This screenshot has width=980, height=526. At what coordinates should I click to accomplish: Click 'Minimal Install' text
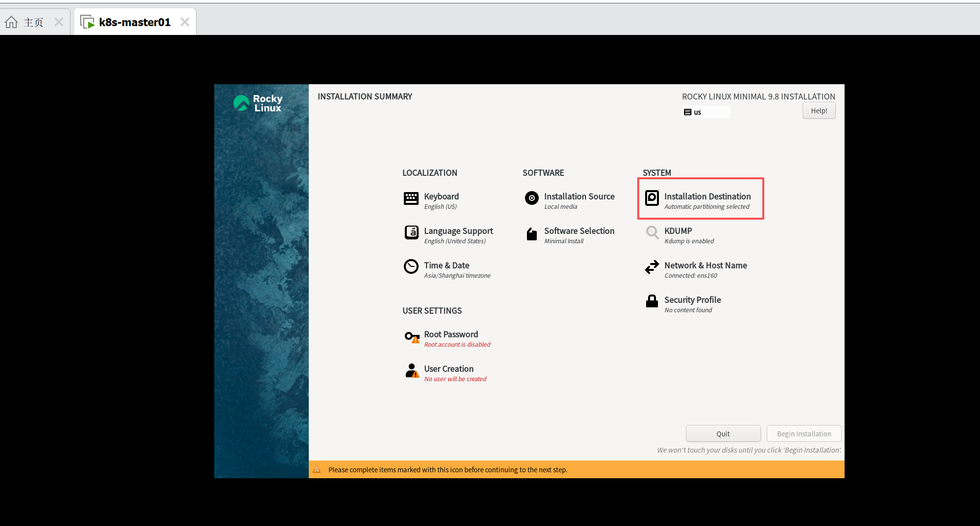(x=564, y=241)
